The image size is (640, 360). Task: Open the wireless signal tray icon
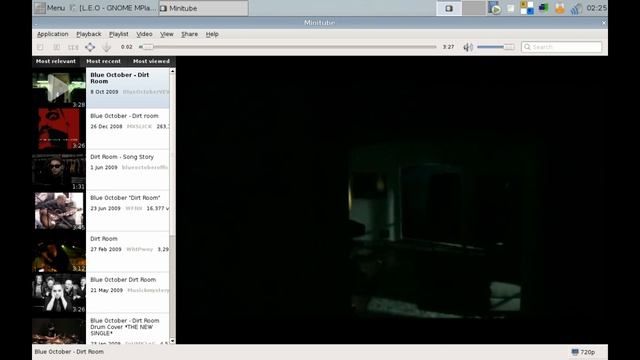(576, 8)
